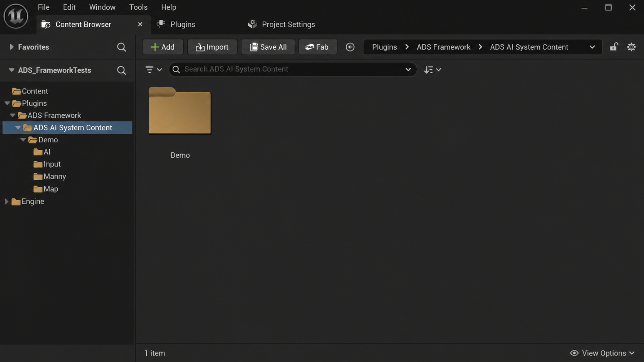644x362 pixels.
Task: Select the ADS Framework tree item
Action: tap(54, 115)
